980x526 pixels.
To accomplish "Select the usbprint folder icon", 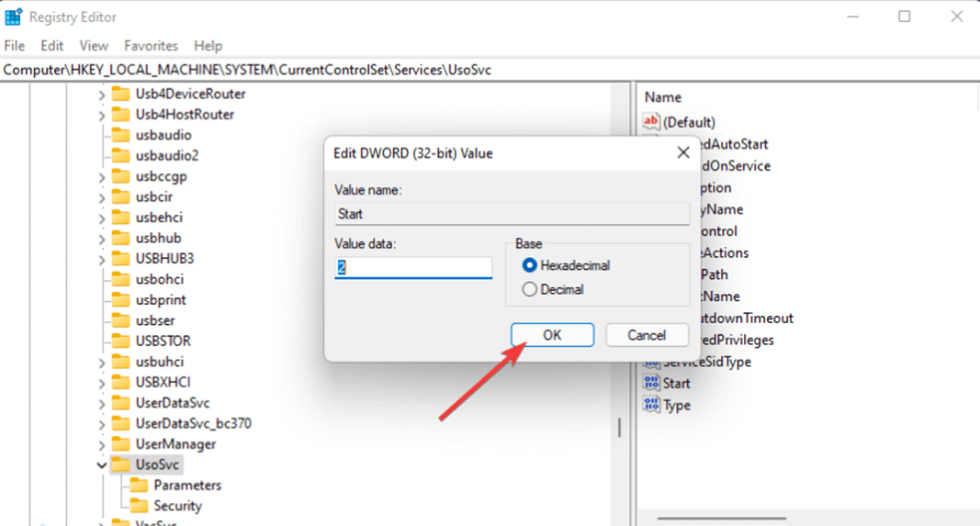I will tap(120, 300).
